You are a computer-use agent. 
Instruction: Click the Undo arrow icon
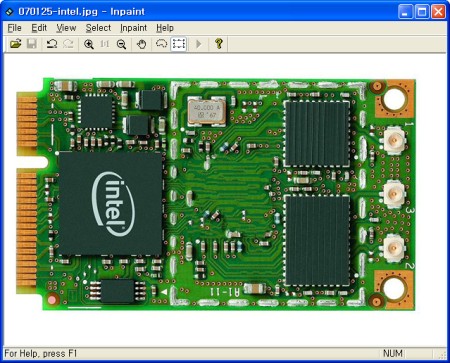(x=52, y=44)
